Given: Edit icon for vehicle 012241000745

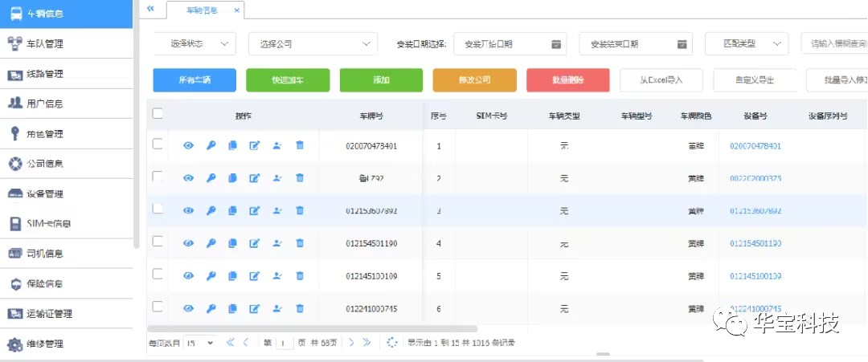Looking at the screenshot, I should [255, 308].
